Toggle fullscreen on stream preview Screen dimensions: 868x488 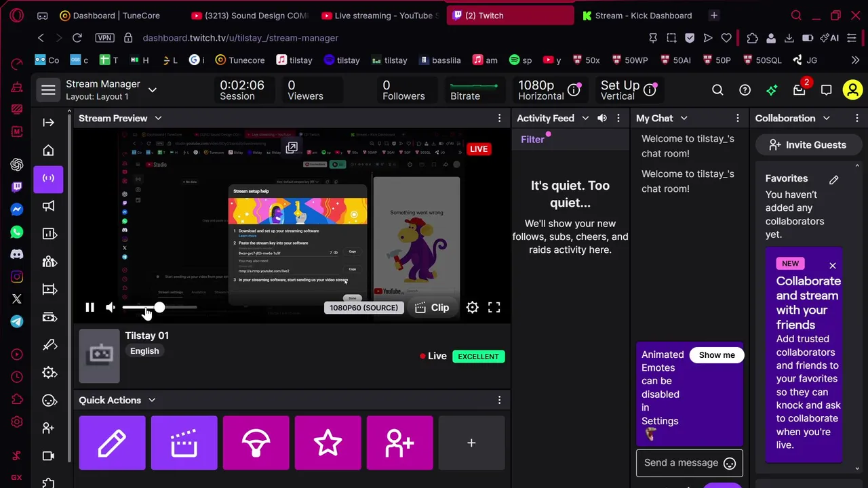494,308
